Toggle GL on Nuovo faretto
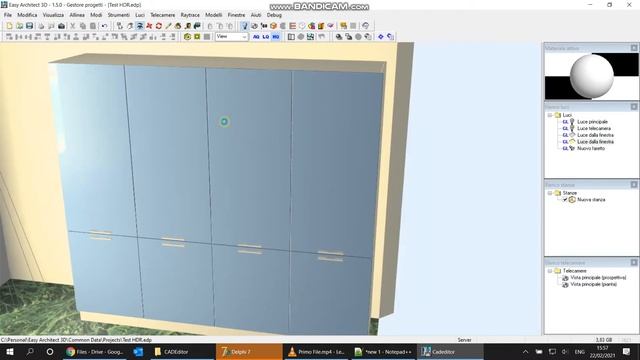Image resolution: width=640 pixels, height=360 pixels. [565, 148]
